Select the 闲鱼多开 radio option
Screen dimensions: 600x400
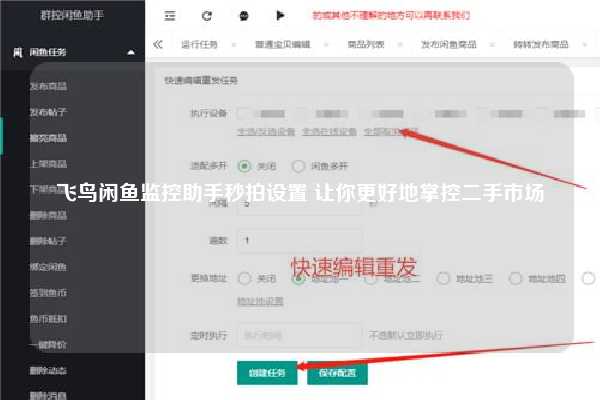(x=298, y=166)
